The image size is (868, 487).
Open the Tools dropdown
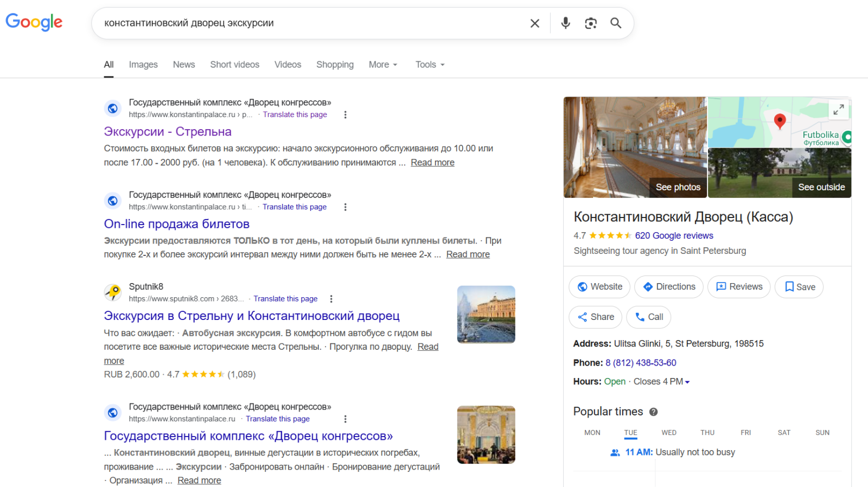[430, 65]
